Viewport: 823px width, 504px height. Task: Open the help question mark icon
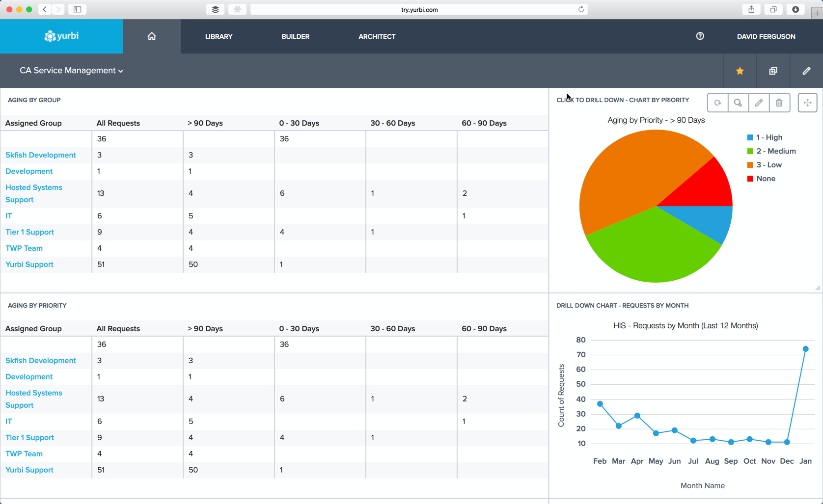tap(700, 36)
